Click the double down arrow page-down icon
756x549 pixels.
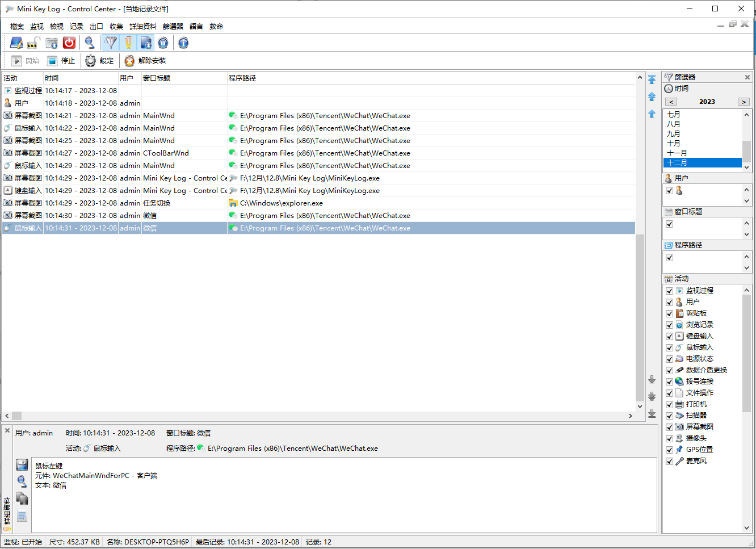coord(652,396)
